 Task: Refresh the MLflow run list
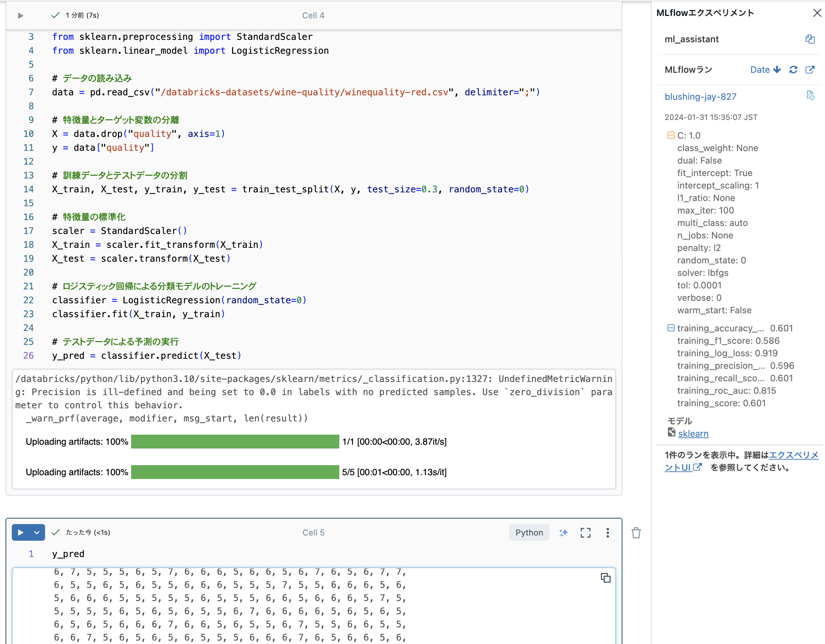[x=793, y=69]
